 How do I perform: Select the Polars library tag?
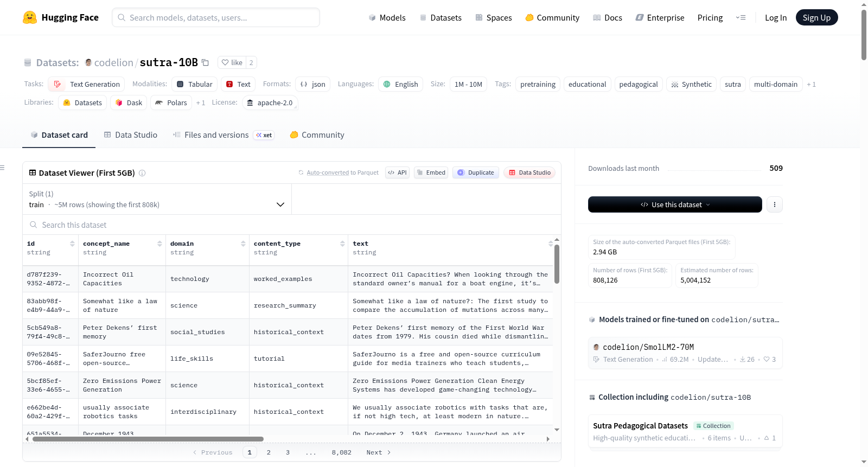(171, 103)
